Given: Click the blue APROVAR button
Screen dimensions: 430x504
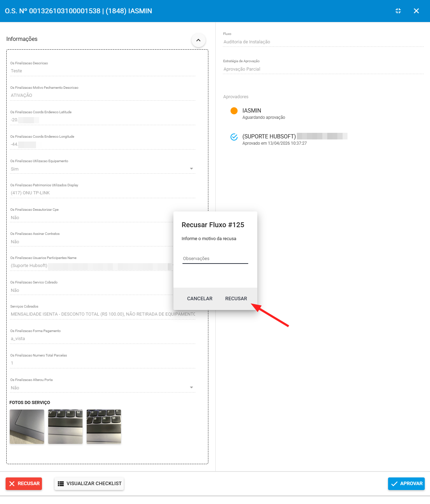Looking at the screenshot, I should point(406,483).
